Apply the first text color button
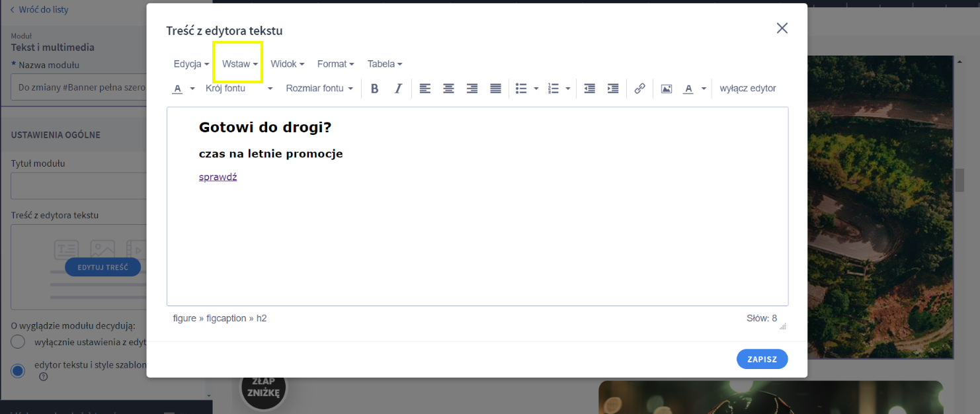This screenshot has width=980, height=414. 177,89
